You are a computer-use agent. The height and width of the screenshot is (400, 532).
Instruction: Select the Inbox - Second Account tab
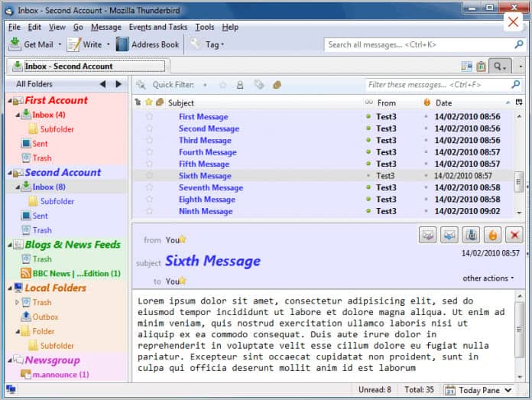(89, 67)
